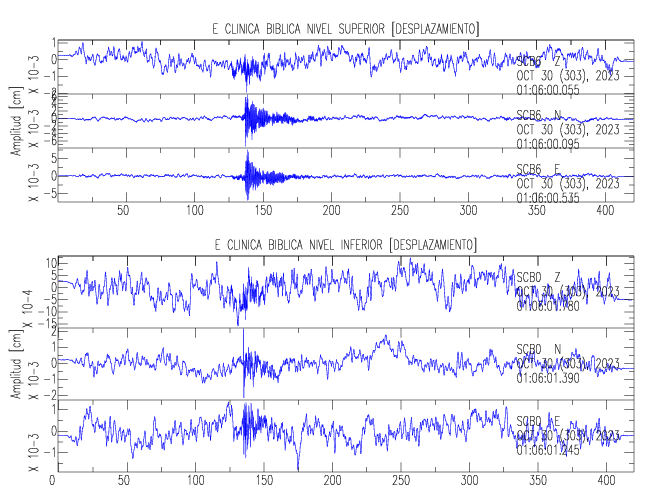Select the timestamp 01:06:01.245

pyautogui.click(x=548, y=449)
